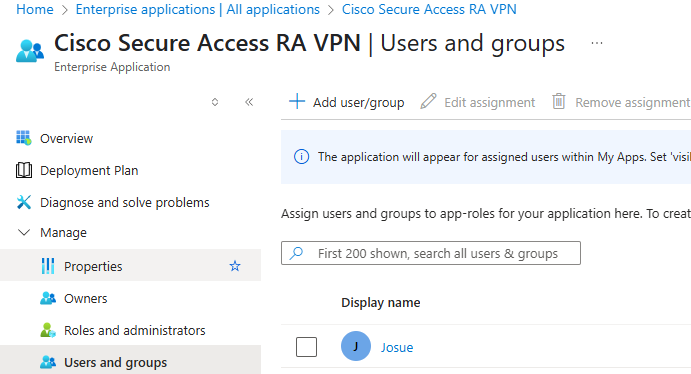Open Properties in Manage section
The image size is (691, 374).
point(130,266)
